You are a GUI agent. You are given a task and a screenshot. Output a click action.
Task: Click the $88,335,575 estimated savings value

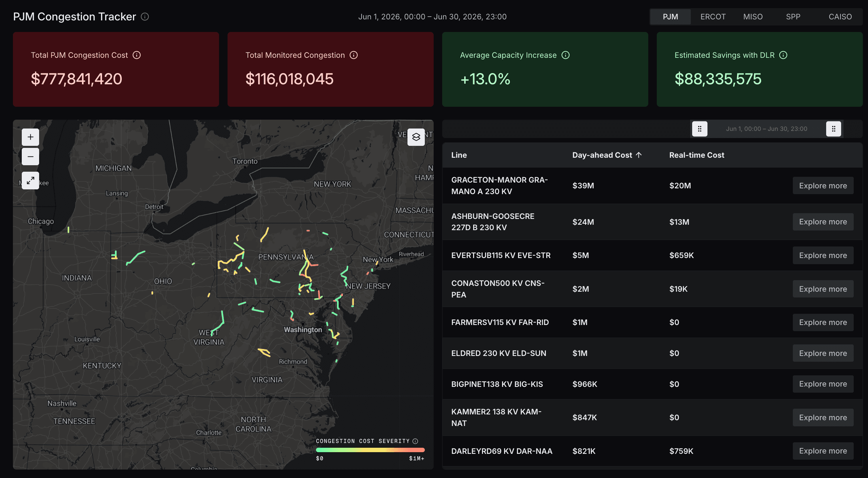tap(718, 79)
